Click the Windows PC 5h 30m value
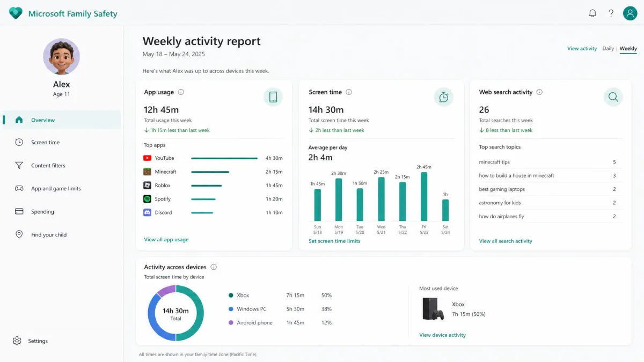The width and height of the screenshot is (644, 362). (295, 309)
